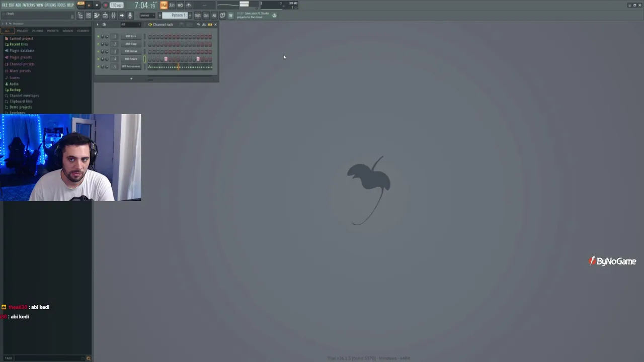This screenshot has height=362, width=644.
Task: Open the FILE menu
Action: click(x=5, y=5)
